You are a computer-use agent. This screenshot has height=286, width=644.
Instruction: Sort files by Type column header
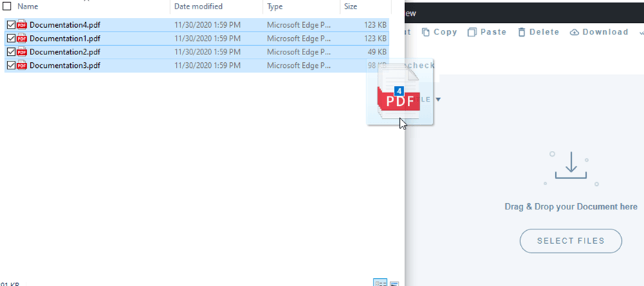[x=275, y=6]
